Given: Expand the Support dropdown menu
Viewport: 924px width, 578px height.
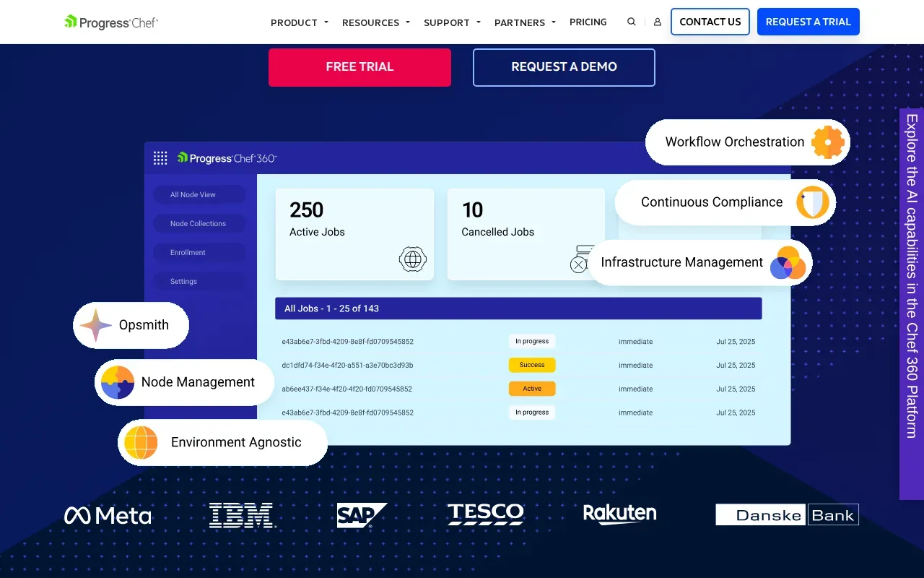Looking at the screenshot, I should coord(453,22).
